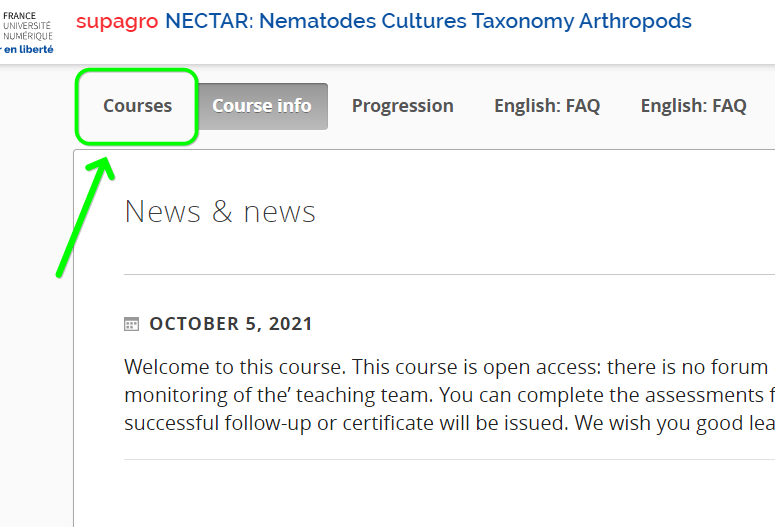This screenshot has height=527, width=775.
Task: Click the calendar icon beside October 5, 2021
Action: [x=131, y=324]
